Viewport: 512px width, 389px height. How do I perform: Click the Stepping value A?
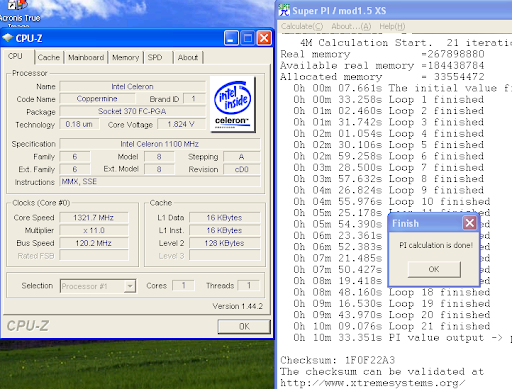click(241, 157)
